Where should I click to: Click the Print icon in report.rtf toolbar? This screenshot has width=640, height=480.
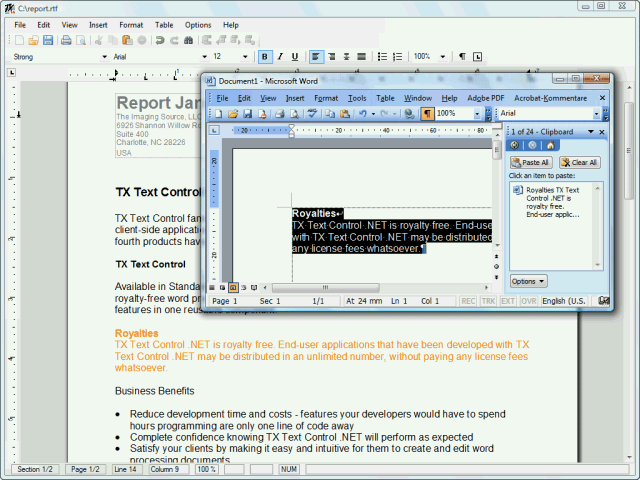click(x=66, y=41)
